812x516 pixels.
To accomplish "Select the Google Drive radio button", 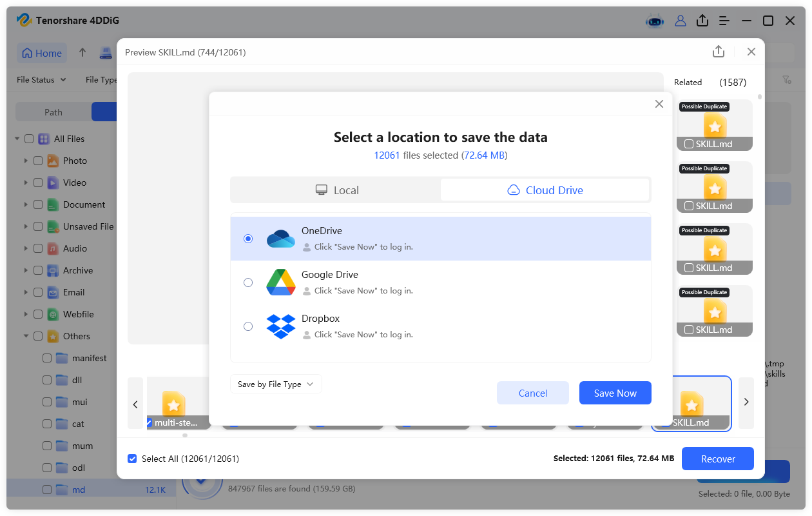I will (248, 283).
